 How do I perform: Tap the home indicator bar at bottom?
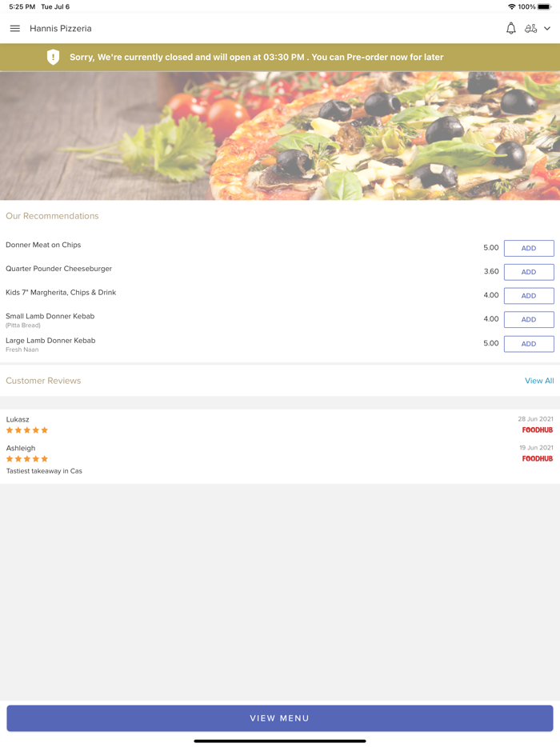(x=280, y=741)
